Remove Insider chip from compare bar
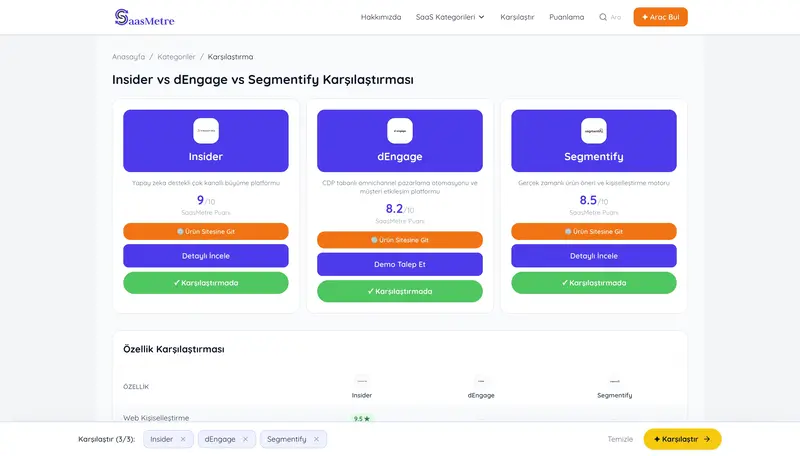 pos(183,439)
